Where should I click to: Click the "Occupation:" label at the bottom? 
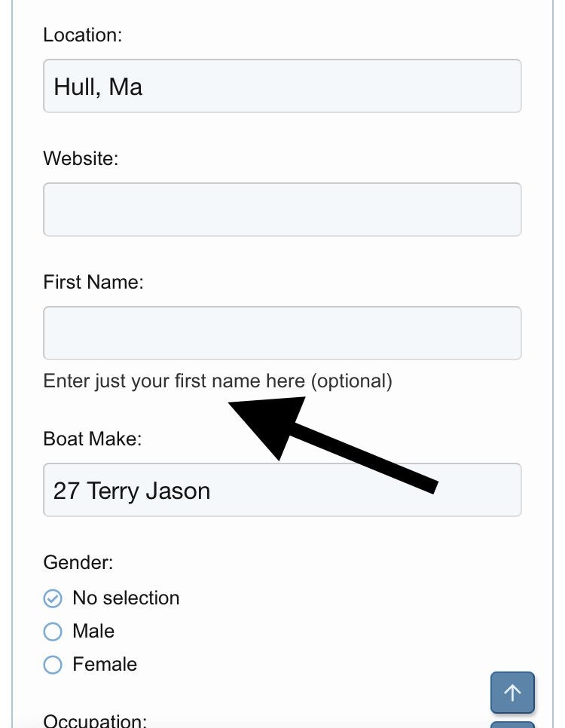tap(95, 720)
